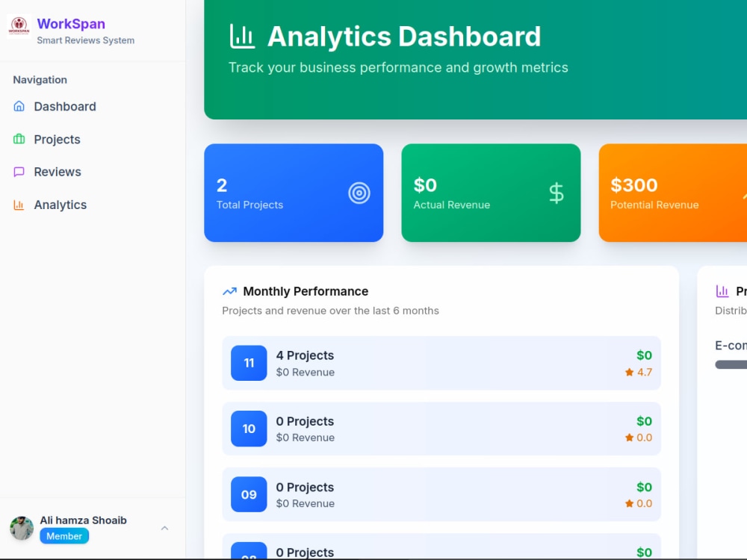
Task: Click the month 10 badge
Action: (249, 429)
